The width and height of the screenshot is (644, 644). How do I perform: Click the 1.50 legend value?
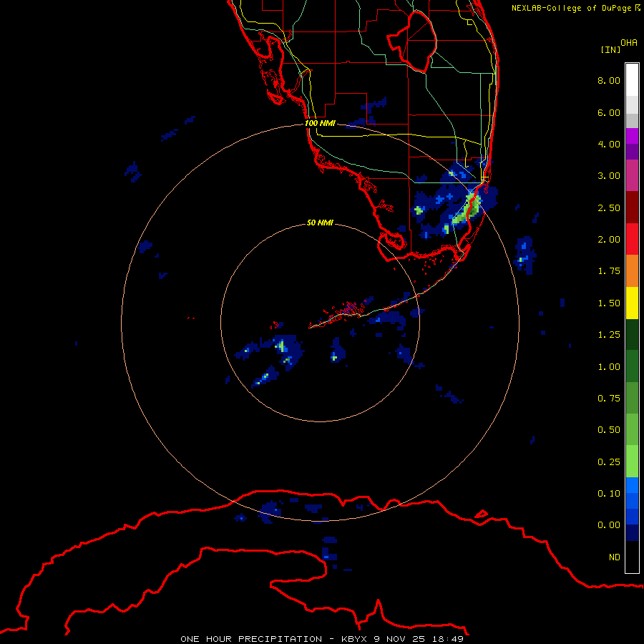[609, 303]
